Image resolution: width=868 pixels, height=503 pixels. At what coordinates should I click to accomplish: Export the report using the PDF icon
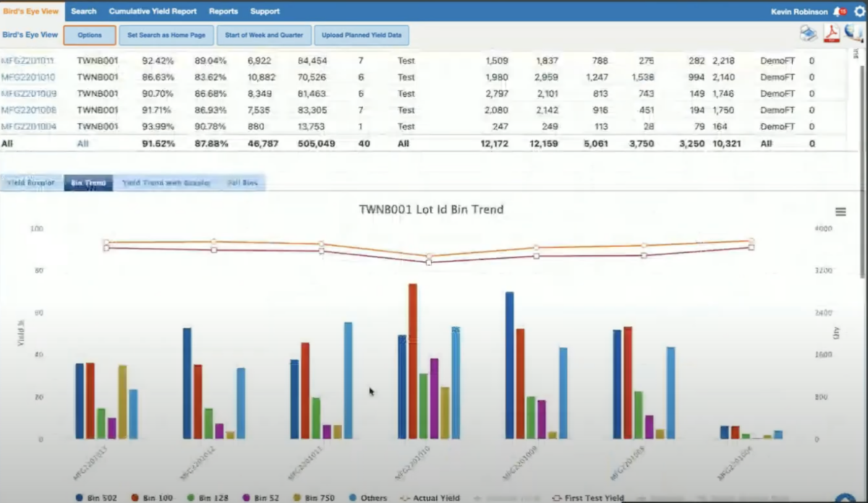coord(831,33)
